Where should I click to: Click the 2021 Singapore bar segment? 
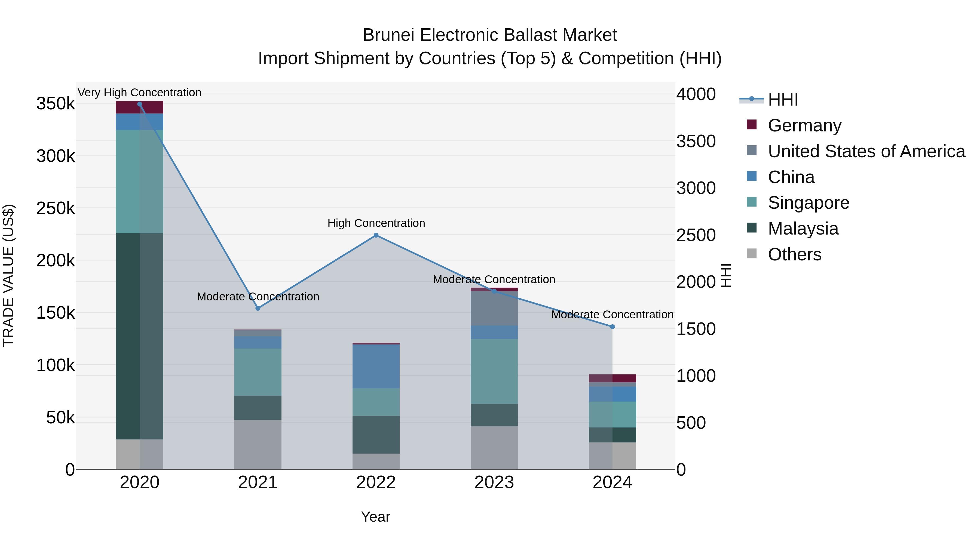[x=258, y=372]
